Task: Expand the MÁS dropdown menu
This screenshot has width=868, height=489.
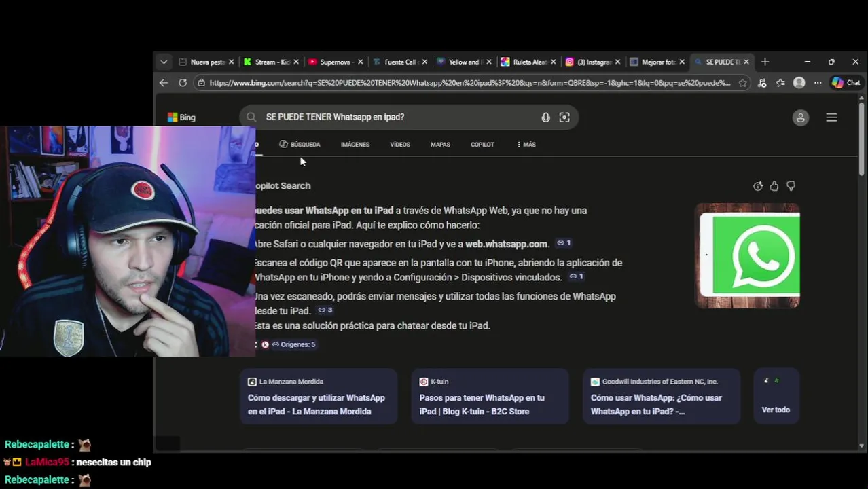Action: coord(526,145)
